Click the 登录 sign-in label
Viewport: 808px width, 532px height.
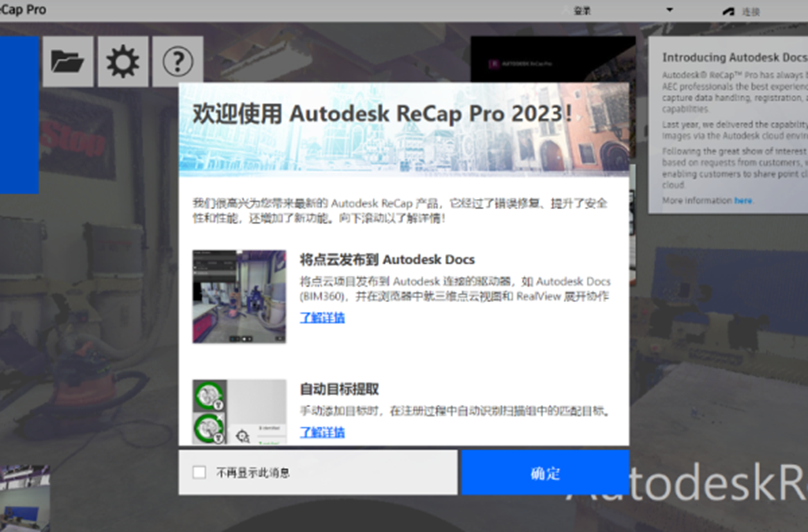point(582,11)
